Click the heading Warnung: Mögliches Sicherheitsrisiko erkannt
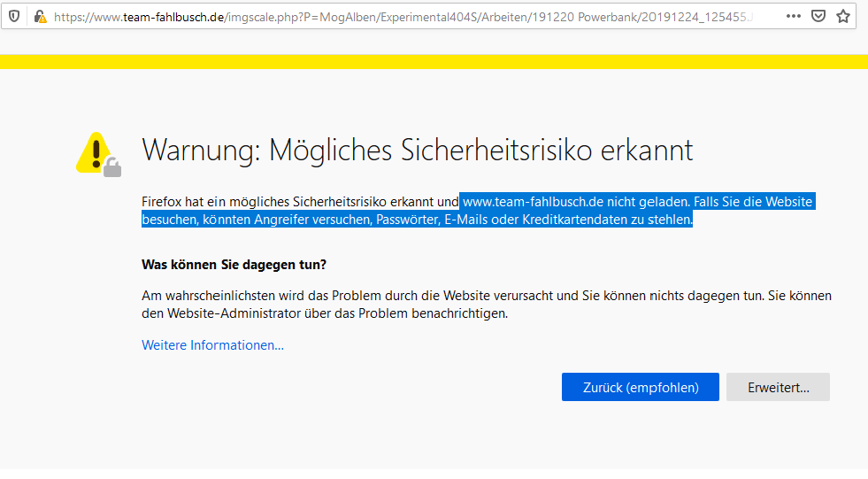This screenshot has height=479, width=868. (417, 150)
